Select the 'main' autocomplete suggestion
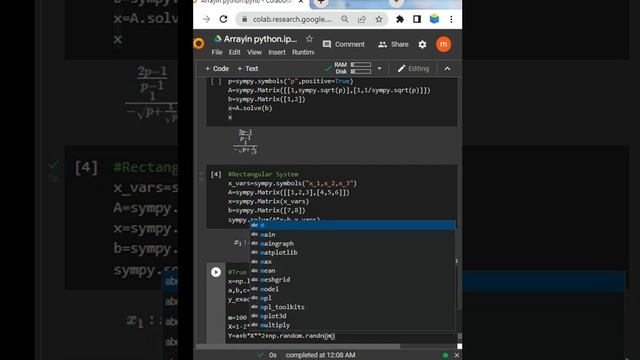Viewport: 640px width, 360px height. (x=353, y=234)
